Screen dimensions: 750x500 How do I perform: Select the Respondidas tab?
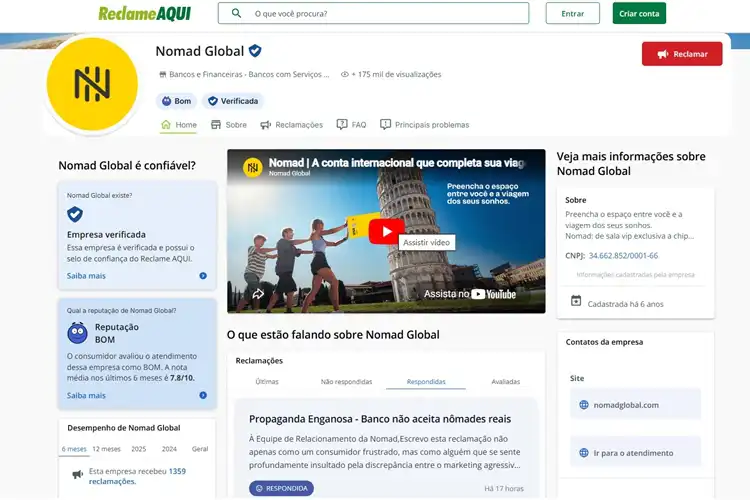(x=426, y=381)
